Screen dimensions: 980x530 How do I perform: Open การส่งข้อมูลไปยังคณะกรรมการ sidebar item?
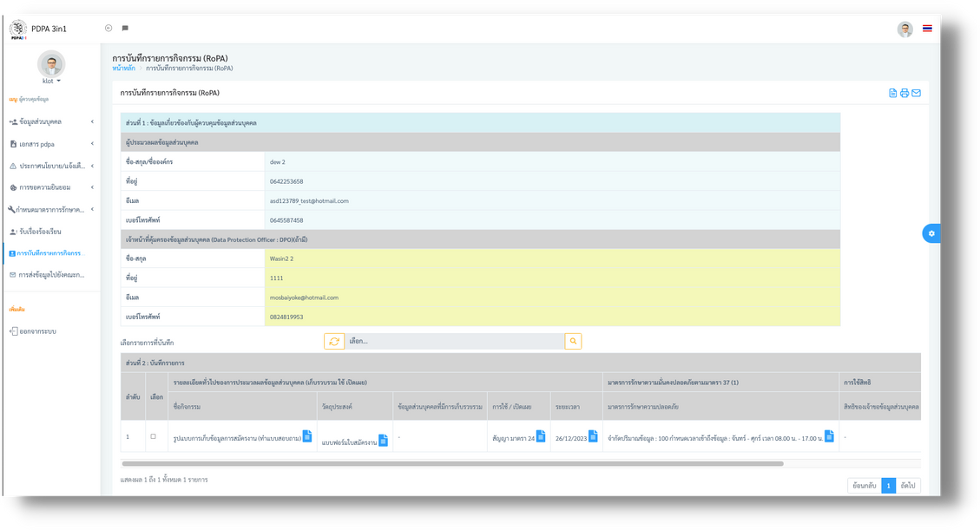[x=51, y=275]
